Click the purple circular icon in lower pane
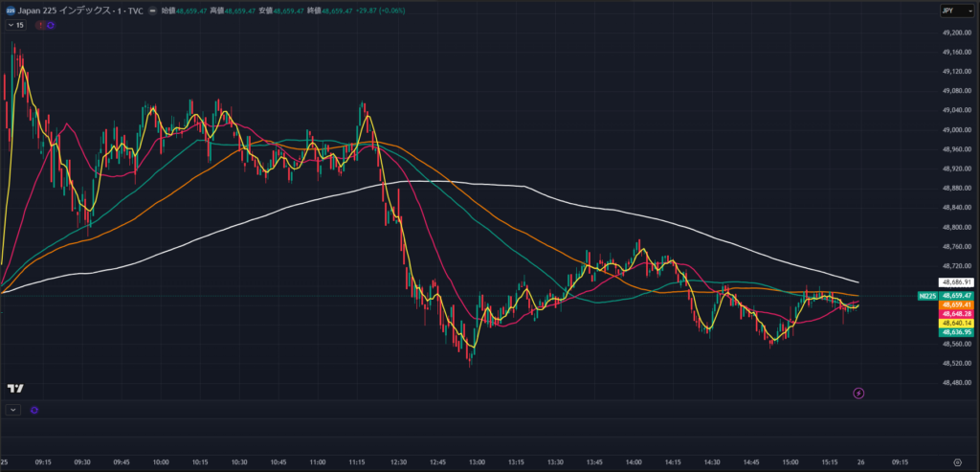The width and height of the screenshot is (980, 472). (x=34, y=410)
